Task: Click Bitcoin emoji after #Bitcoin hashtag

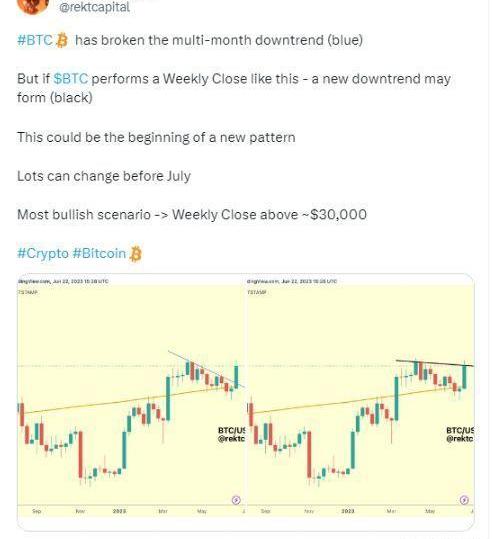Action: [x=136, y=254]
